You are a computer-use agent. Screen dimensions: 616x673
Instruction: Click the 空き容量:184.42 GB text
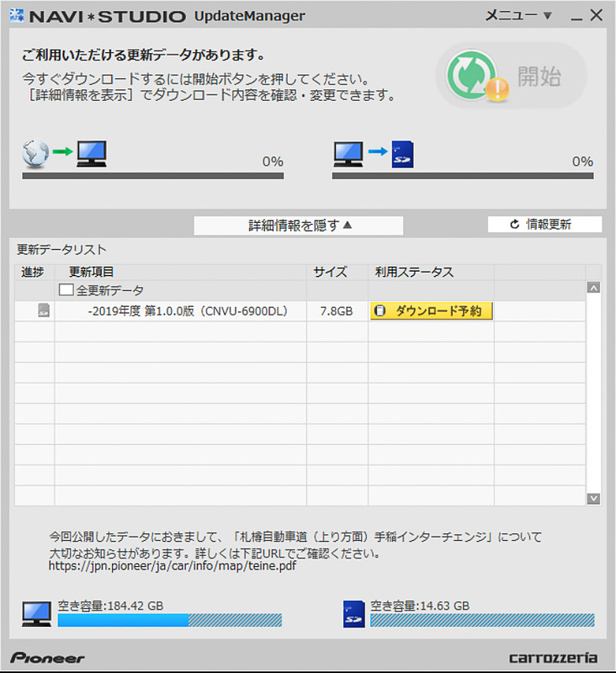coord(111,606)
